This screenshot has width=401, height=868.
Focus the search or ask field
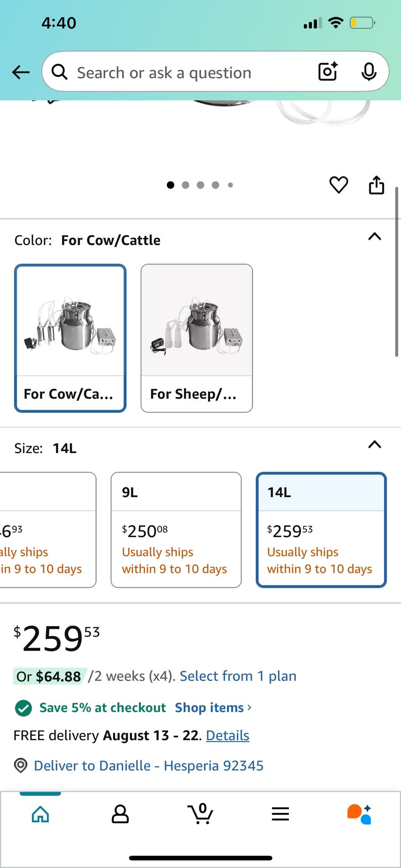[x=181, y=72]
